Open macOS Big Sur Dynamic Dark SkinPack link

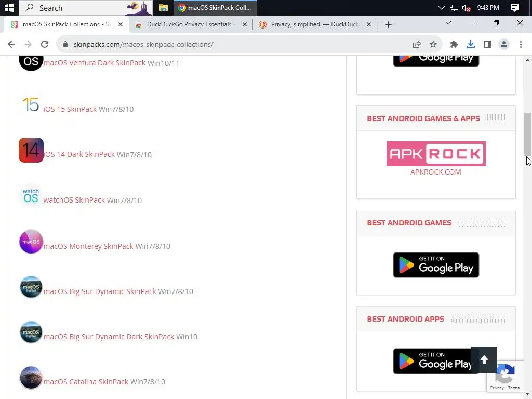pyautogui.click(x=109, y=337)
